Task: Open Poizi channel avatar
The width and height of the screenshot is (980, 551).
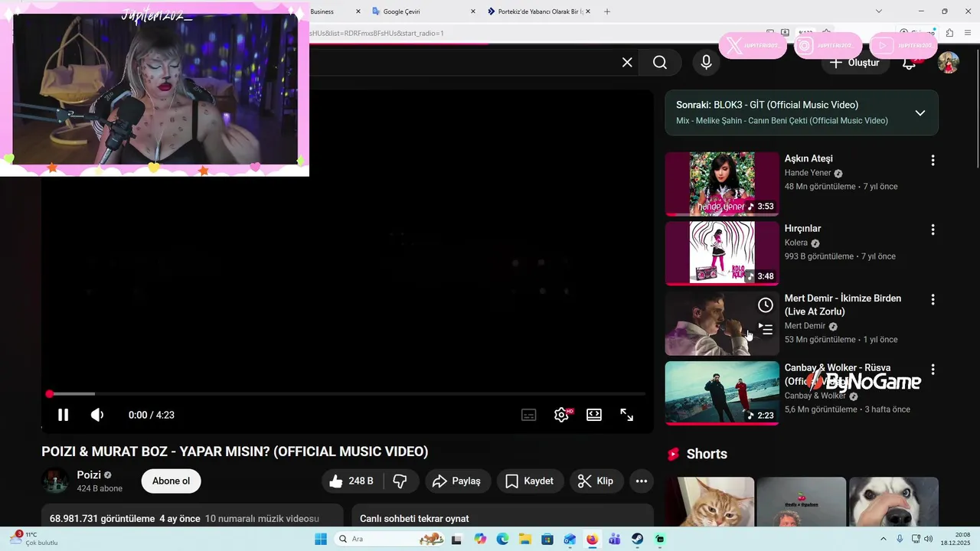Action: [x=55, y=481]
